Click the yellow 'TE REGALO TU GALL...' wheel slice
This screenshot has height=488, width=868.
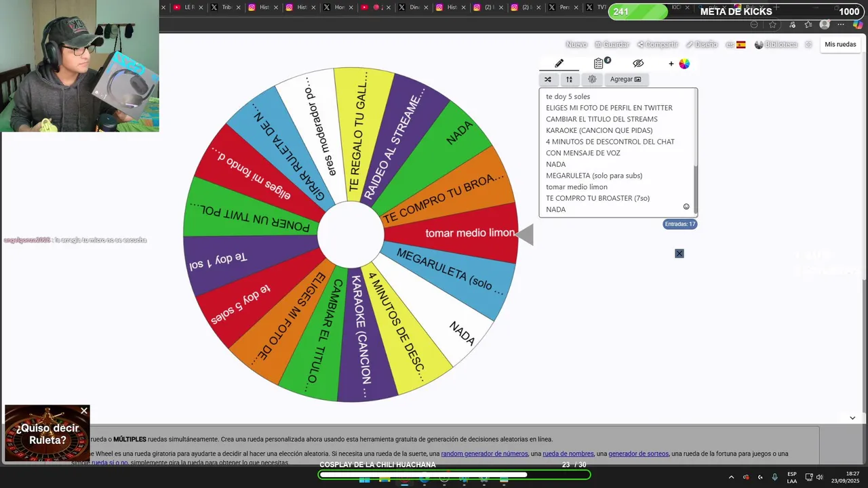coord(360,136)
